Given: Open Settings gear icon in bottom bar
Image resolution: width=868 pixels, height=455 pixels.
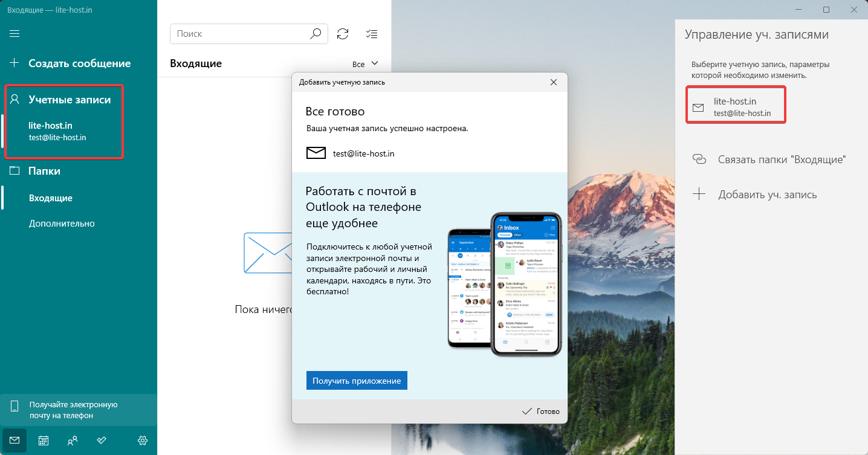Looking at the screenshot, I should tap(143, 440).
